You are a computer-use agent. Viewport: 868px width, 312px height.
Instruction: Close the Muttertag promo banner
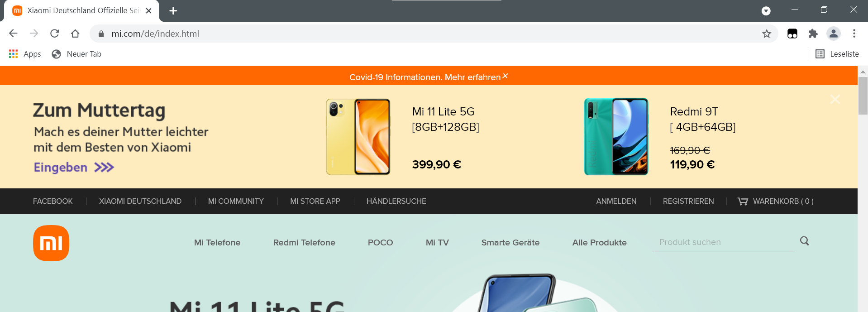[x=835, y=99]
